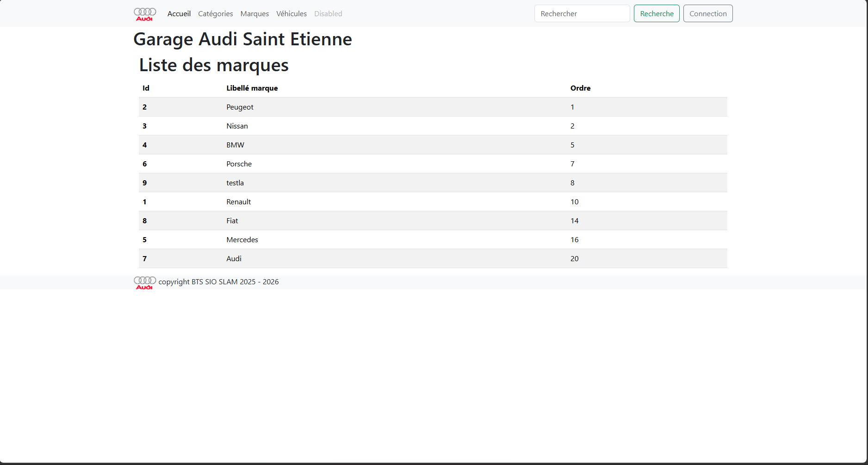Click the Audi logo in the footer
This screenshot has width=868, height=465.
(x=145, y=282)
